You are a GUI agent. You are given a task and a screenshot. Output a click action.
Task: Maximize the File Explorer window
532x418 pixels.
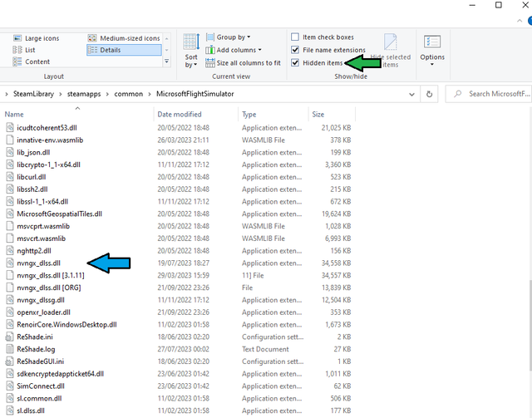click(x=499, y=5)
